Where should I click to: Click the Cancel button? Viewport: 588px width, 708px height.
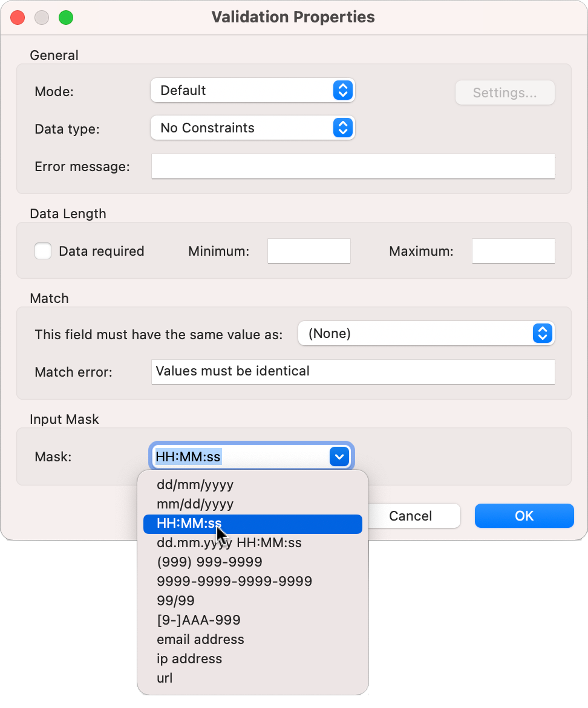(411, 516)
